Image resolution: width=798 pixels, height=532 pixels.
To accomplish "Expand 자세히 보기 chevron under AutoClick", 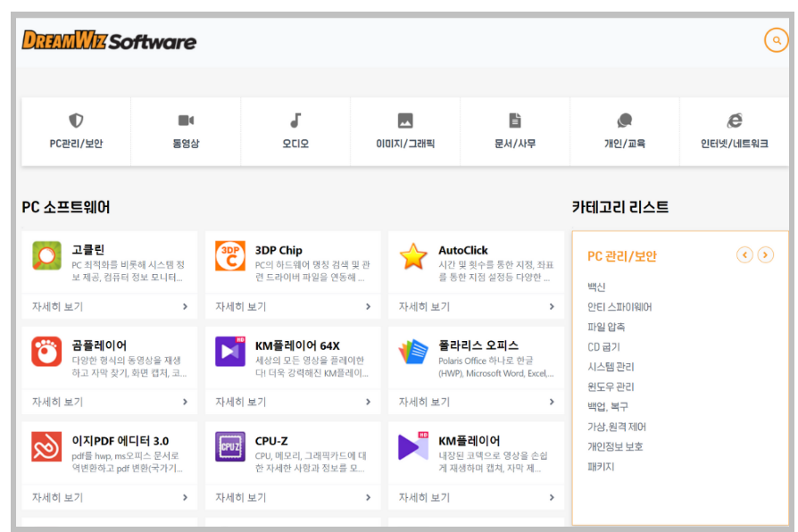I will tap(553, 306).
